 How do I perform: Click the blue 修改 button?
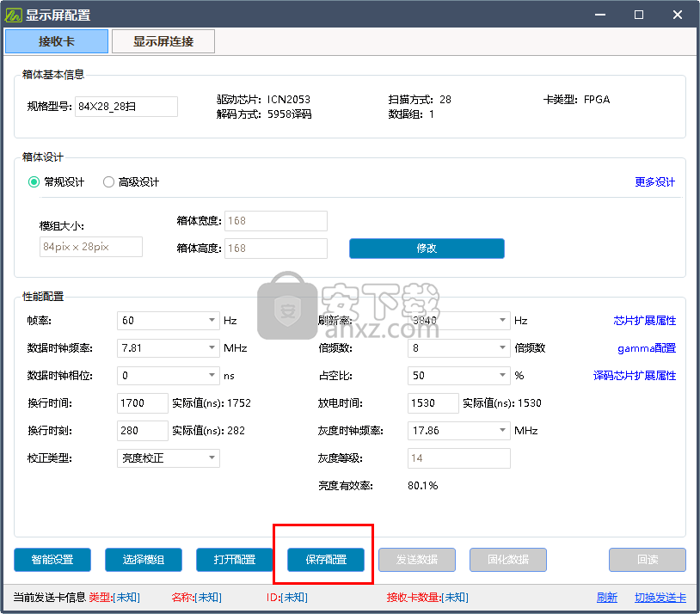pos(427,249)
